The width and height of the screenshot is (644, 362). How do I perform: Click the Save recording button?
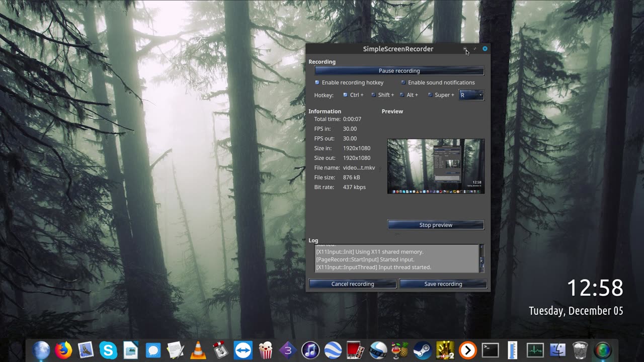(443, 284)
